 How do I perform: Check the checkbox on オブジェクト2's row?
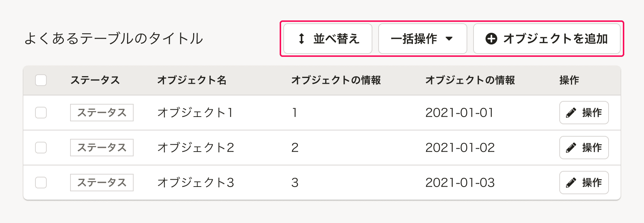(41, 148)
